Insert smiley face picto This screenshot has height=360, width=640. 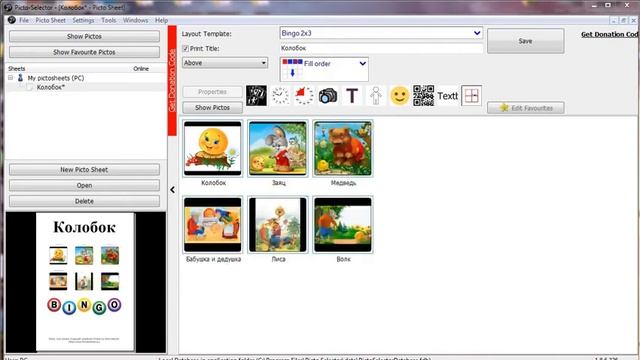point(399,96)
